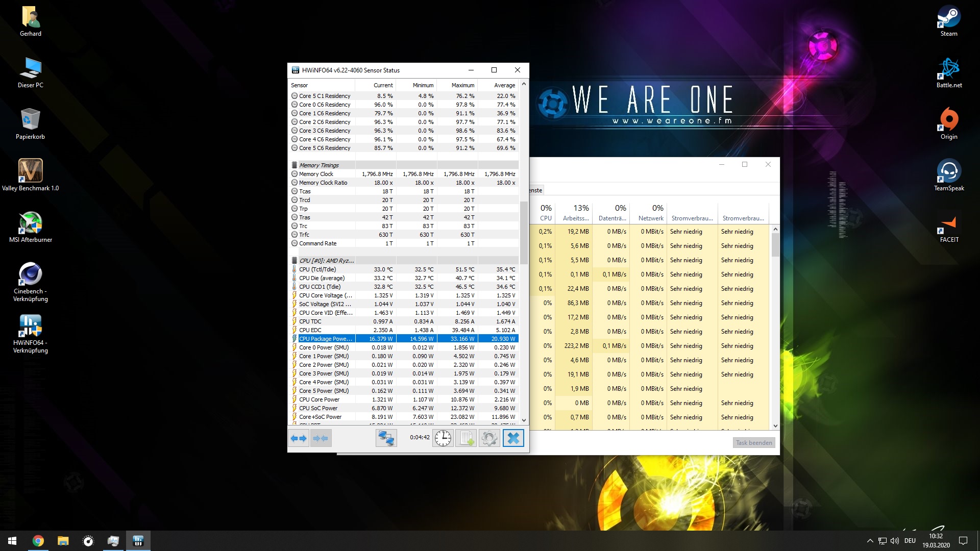980x551 pixels.
Task: Reset sensor min/max with clock icon
Action: [443, 438]
